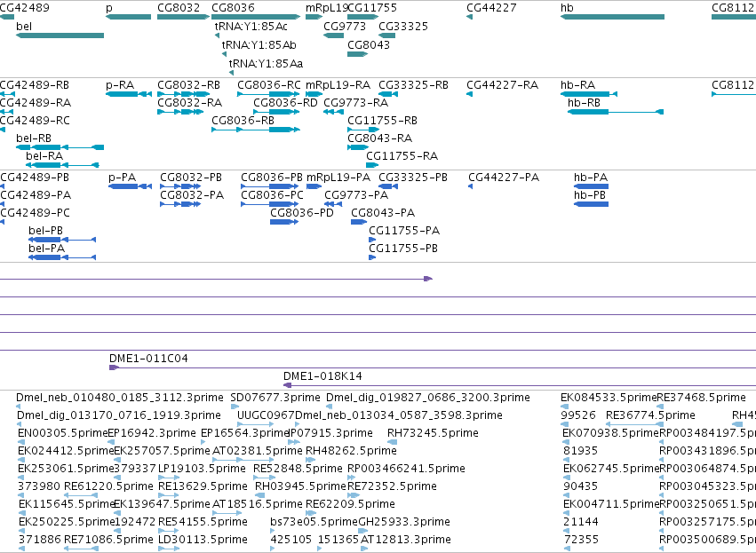756x553 pixels.
Task: Click the p gene arrow glyph
Action: [x=128, y=17]
